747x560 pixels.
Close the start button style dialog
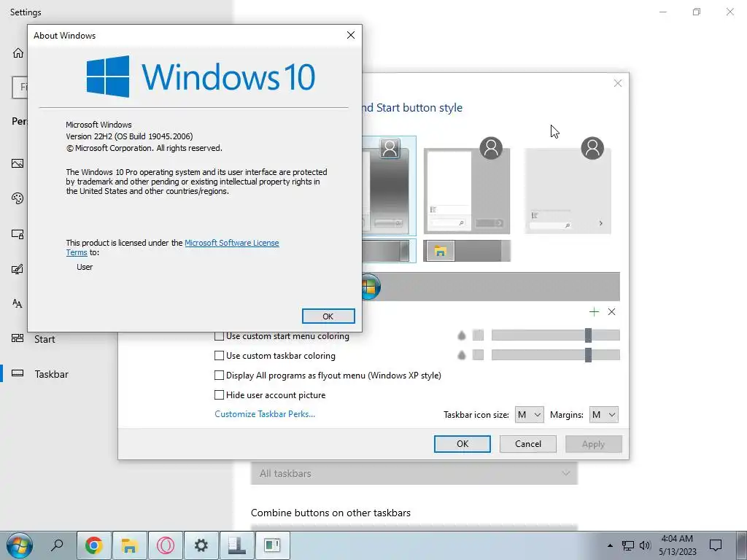click(x=618, y=83)
